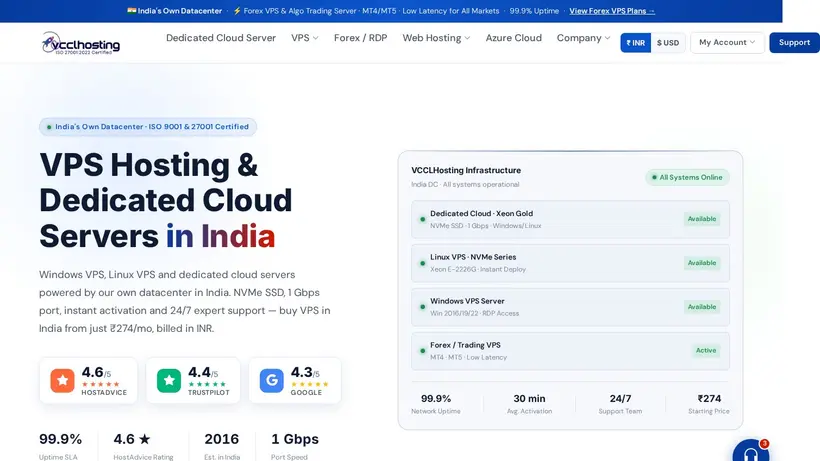Screen dimensions: 820x461
Task: Click Available badge on Windows VPS row
Action: coord(702,307)
